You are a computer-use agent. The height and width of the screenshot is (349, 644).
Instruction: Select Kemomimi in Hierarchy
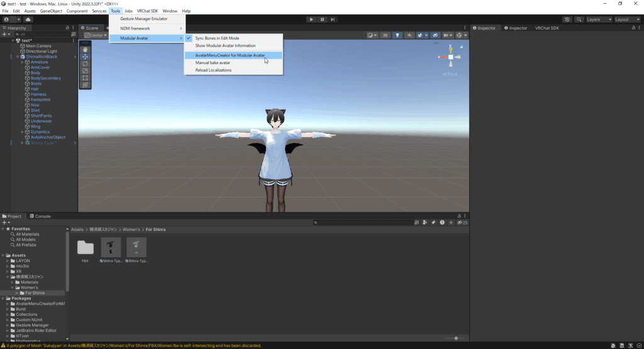tap(40, 99)
